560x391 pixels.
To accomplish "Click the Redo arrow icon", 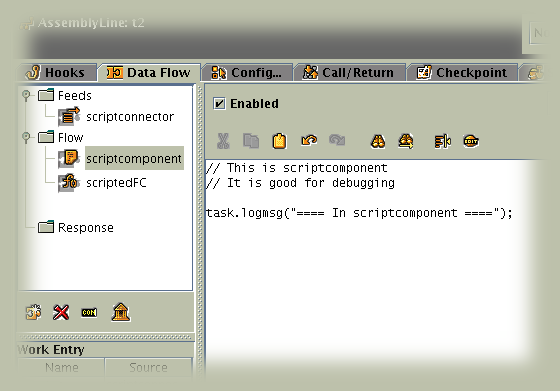I will pyautogui.click(x=337, y=140).
